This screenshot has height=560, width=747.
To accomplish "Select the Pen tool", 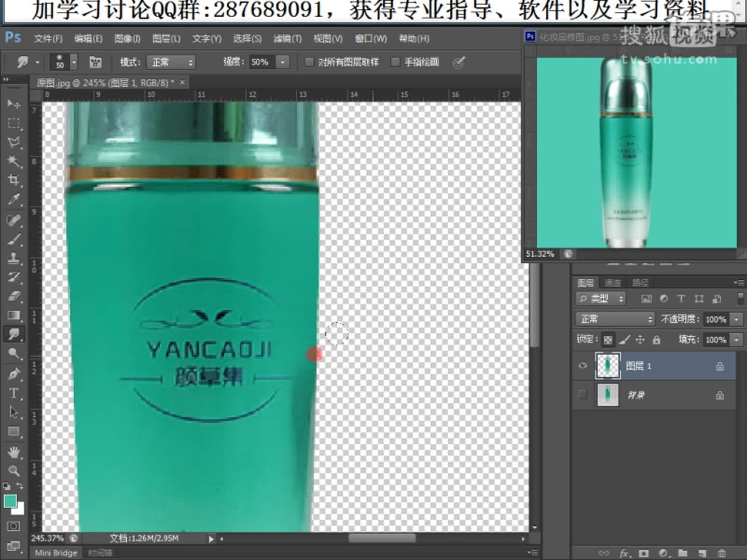I will click(13, 374).
